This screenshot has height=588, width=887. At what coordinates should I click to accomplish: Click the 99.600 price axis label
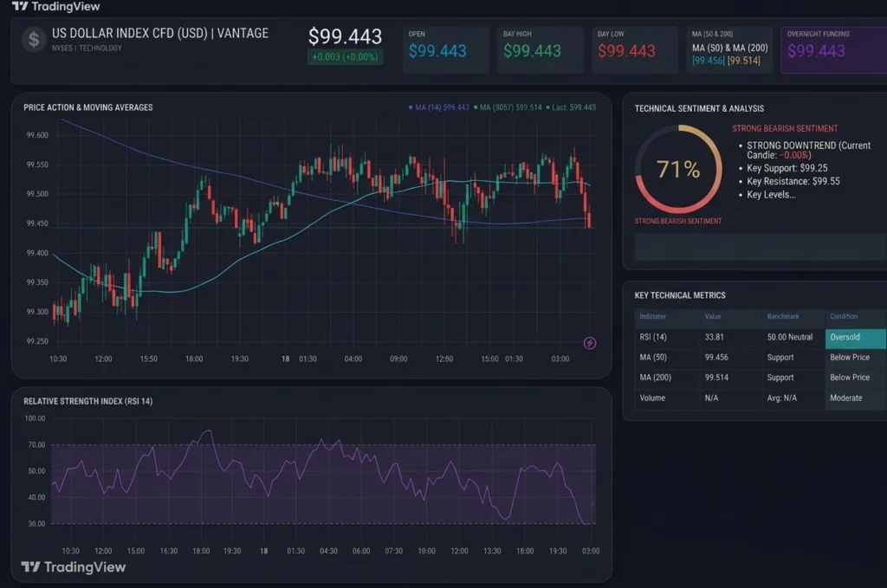tap(37, 135)
